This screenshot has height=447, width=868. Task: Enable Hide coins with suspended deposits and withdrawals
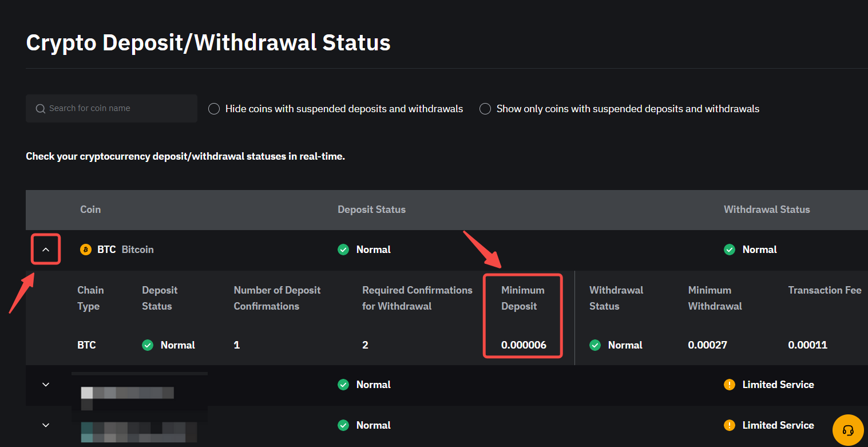coord(214,109)
